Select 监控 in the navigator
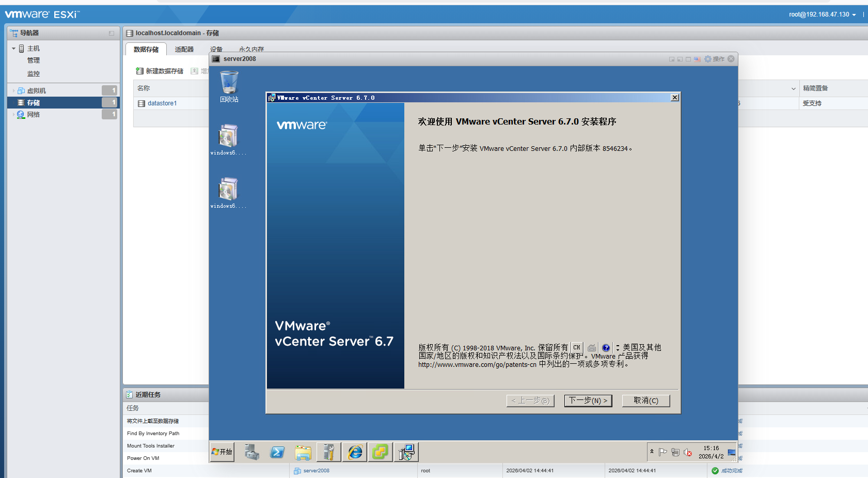 [x=34, y=74]
